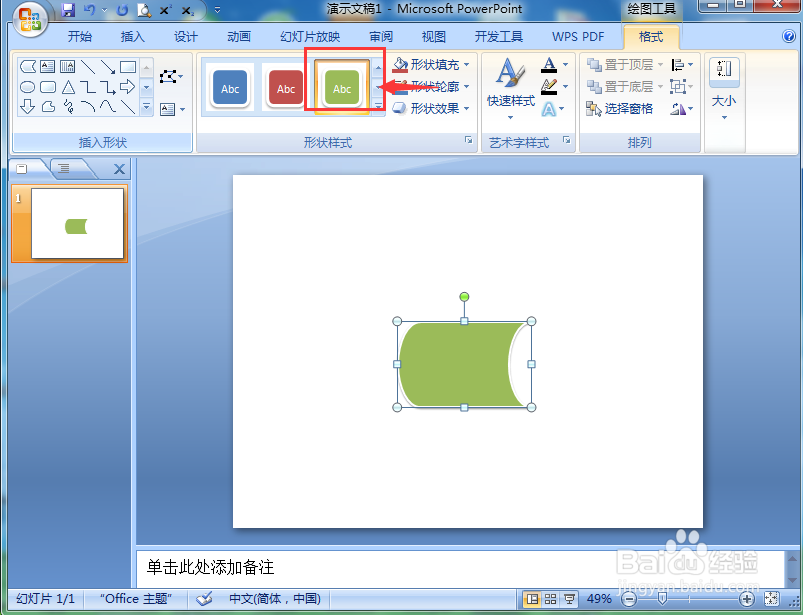Screen dimensions: 803x615
Task: Launch the 形状样式 dialog
Action: 469,140
